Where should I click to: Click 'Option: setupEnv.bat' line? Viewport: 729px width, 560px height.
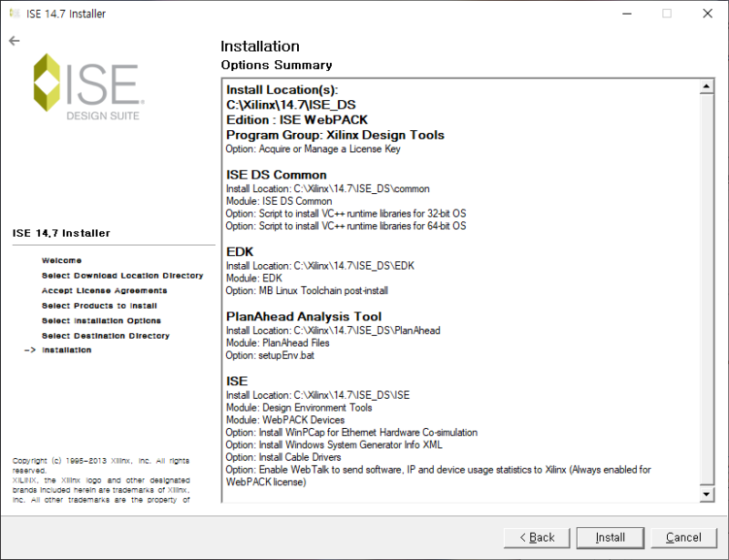pos(270,355)
